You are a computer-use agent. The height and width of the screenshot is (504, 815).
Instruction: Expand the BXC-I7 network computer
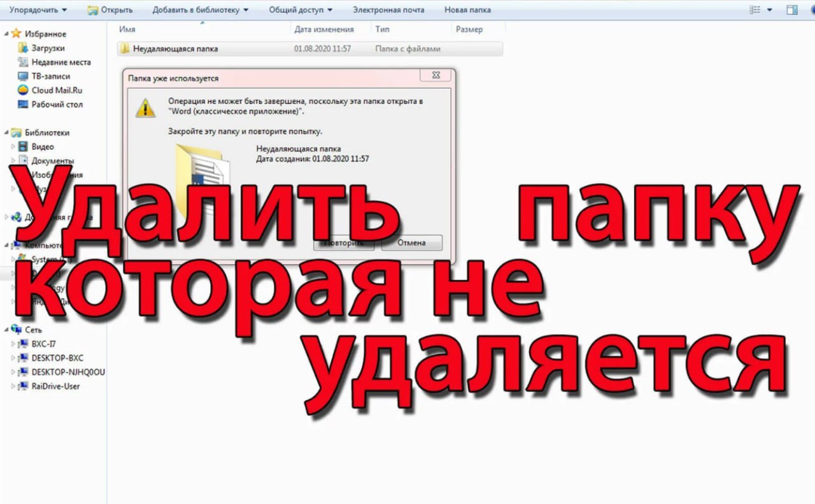coord(13,344)
